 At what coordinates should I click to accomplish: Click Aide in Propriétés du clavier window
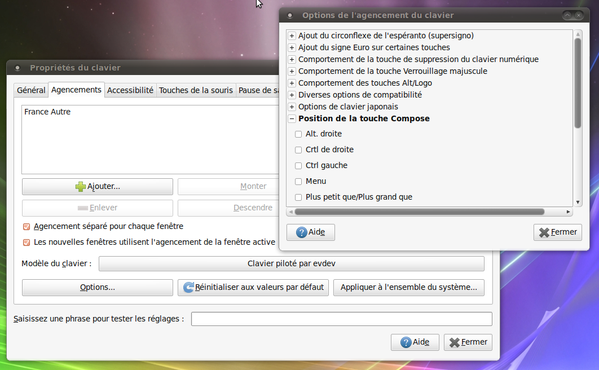click(415, 342)
